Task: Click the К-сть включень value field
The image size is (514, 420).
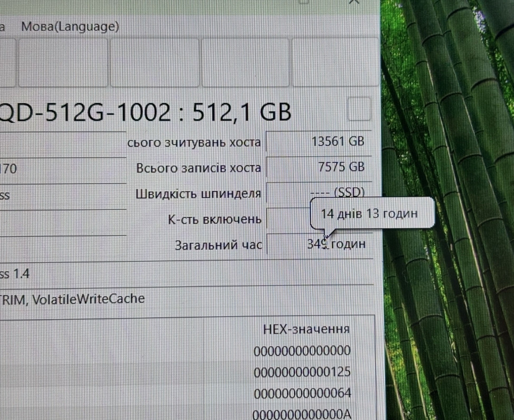Action: tap(288, 218)
